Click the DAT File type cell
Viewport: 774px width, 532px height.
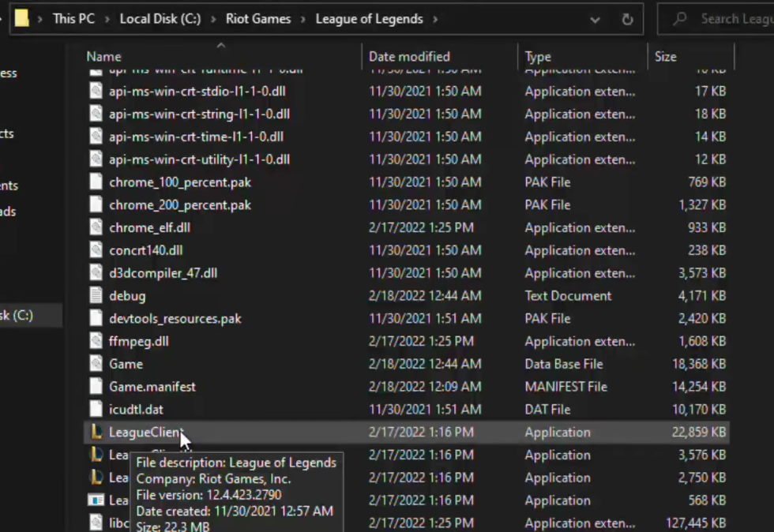pyautogui.click(x=547, y=409)
